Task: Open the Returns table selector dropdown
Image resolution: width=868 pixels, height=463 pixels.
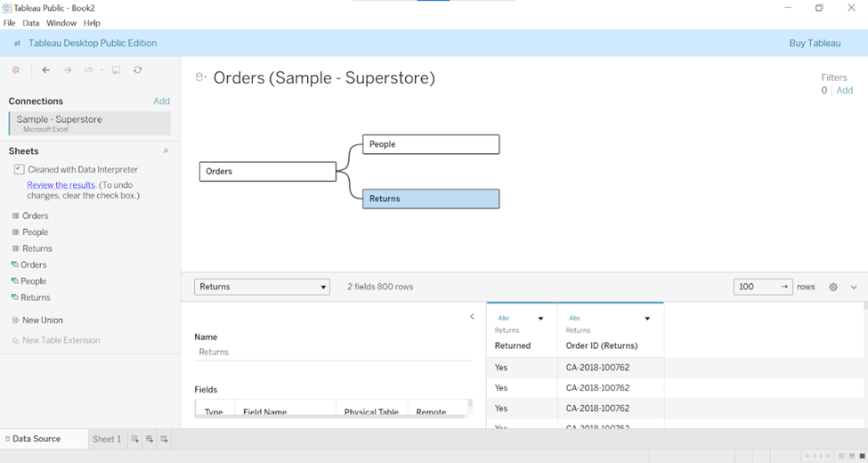Action: coord(262,287)
